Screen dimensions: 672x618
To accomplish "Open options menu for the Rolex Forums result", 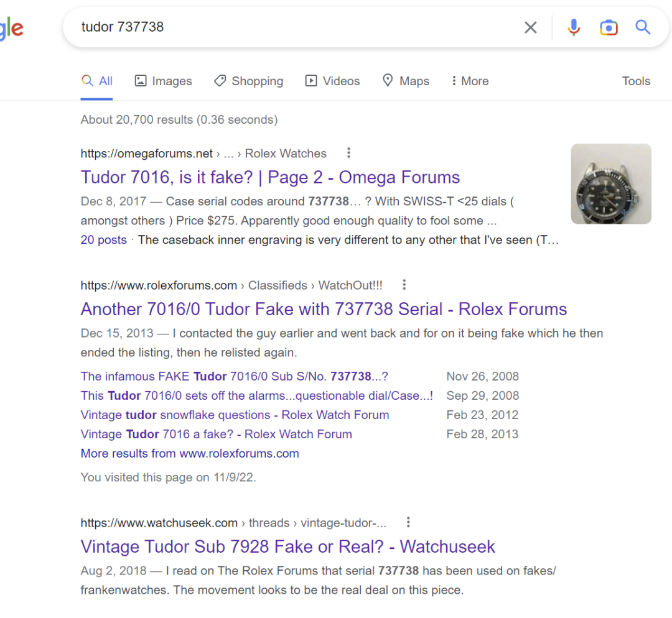I will [404, 284].
